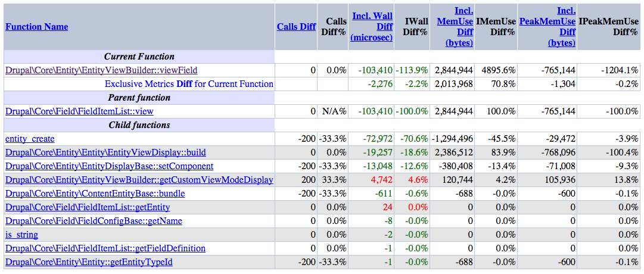
Task: Select the -71,008 PeakMemUse value
Action: [561, 166]
